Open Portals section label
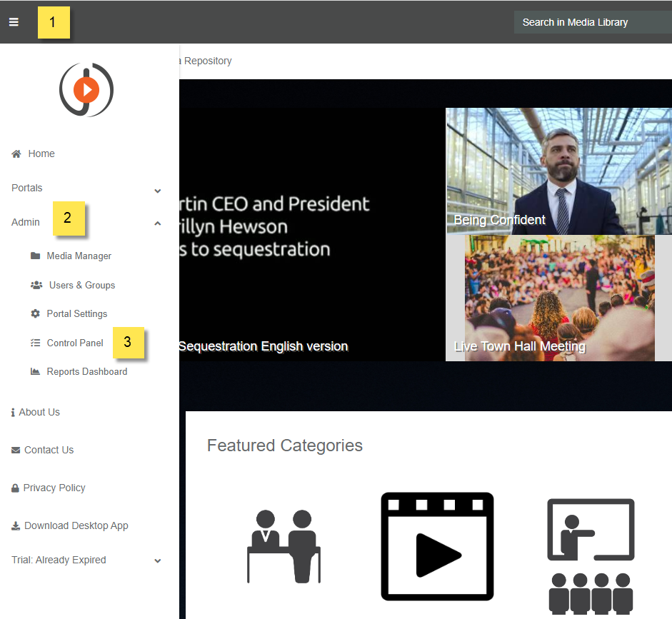This screenshot has width=672, height=619. coord(27,188)
